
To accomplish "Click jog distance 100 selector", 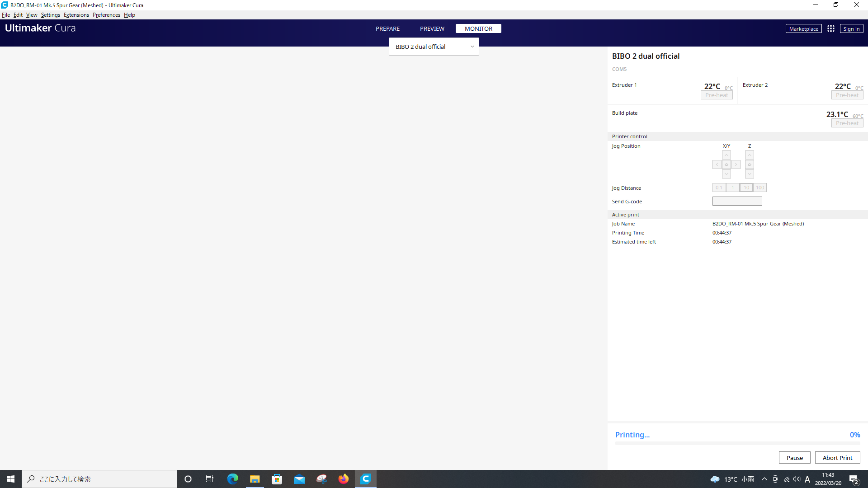I will 760,188.
